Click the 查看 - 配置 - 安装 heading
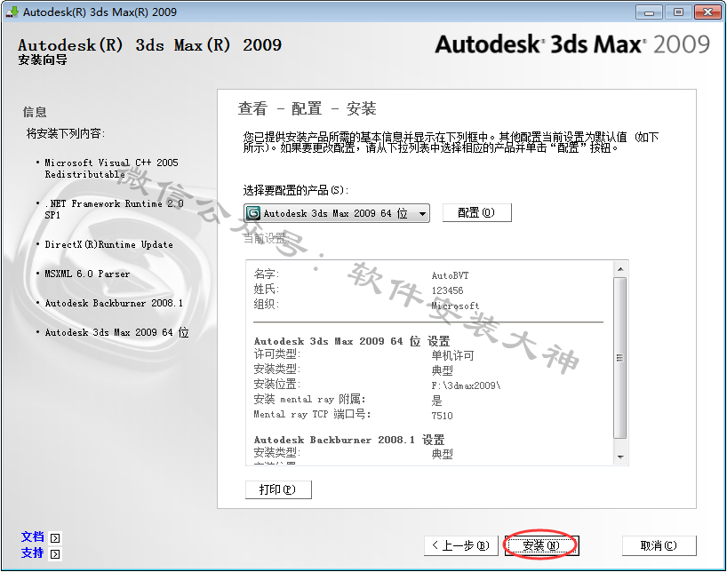 coord(307,109)
